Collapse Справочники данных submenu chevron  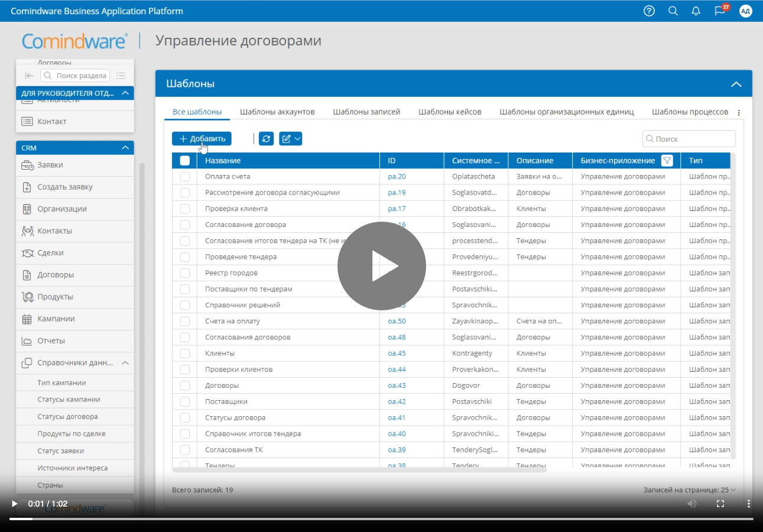(125, 363)
